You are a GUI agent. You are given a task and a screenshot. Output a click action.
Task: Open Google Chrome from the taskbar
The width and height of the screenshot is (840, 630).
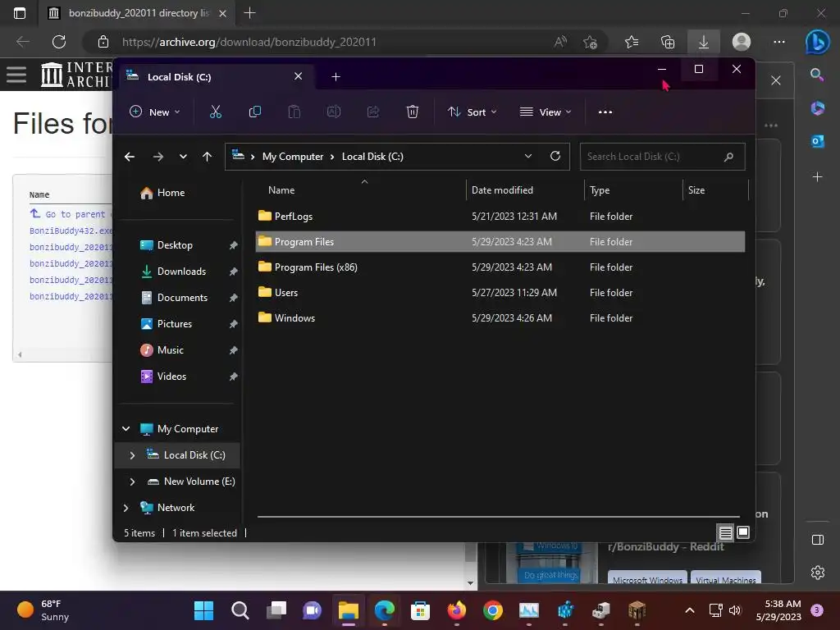[493, 610]
